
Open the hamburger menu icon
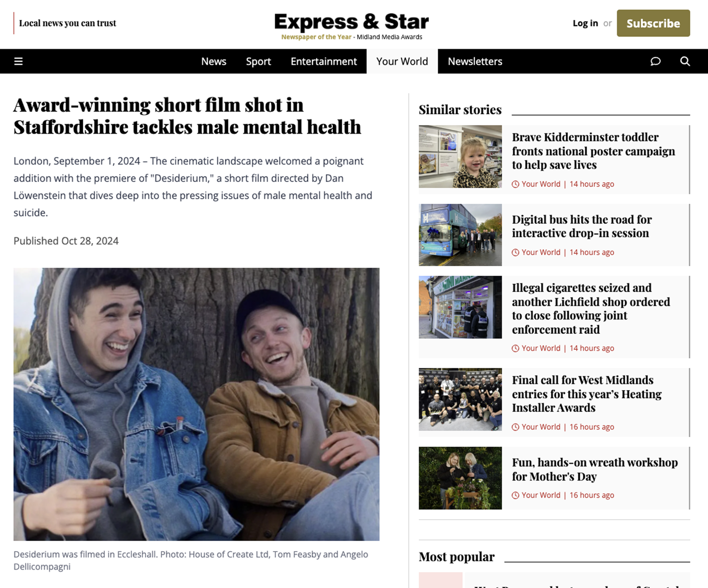[19, 61]
